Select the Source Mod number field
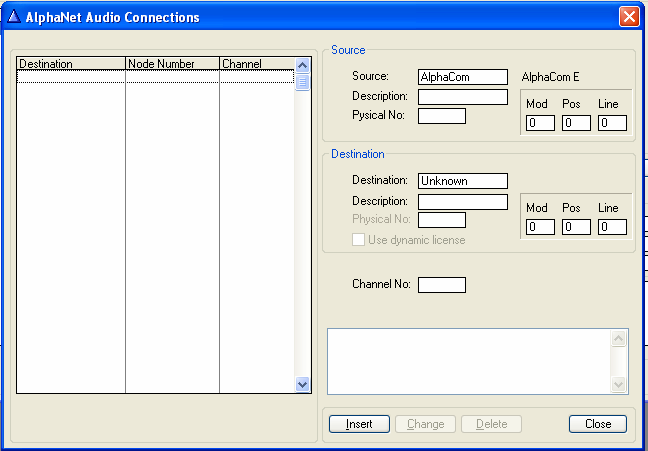Image resolution: width=648 pixels, height=451 pixels. 540,123
